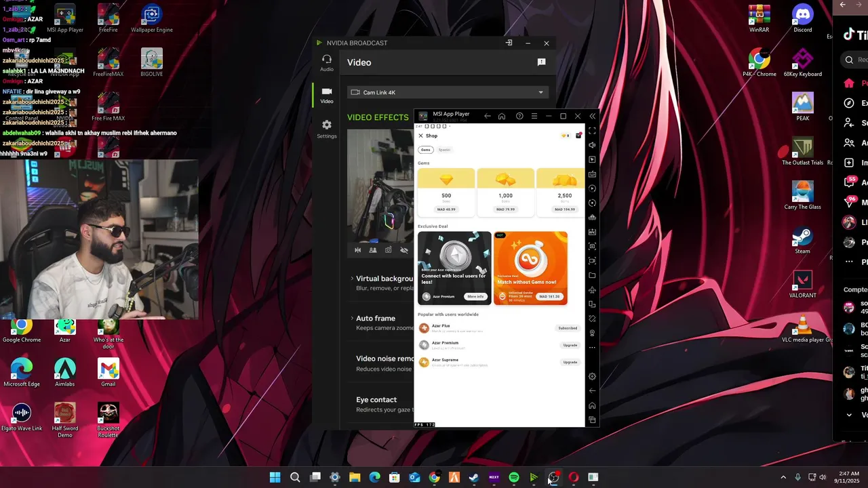The image size is (868, 488).
Task: Click the snapshot icon under camera preview
Action: [388, 250]
